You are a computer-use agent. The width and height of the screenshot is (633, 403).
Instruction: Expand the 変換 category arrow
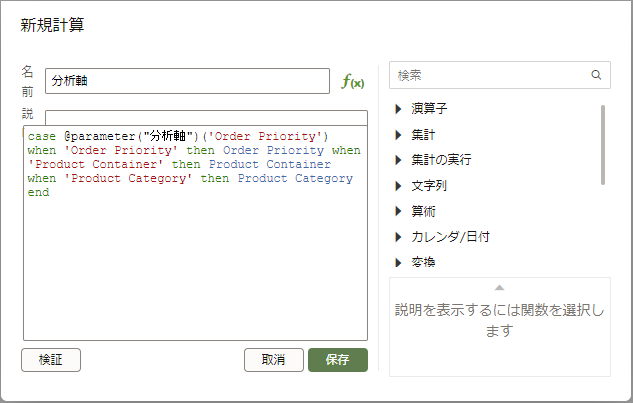pos(398,262)
